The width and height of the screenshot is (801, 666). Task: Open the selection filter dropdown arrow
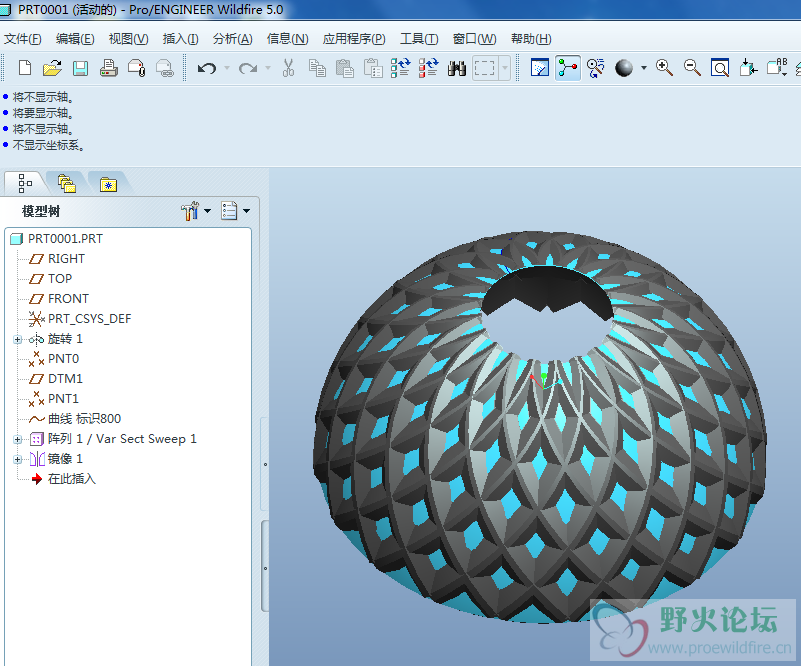point(505,68)
